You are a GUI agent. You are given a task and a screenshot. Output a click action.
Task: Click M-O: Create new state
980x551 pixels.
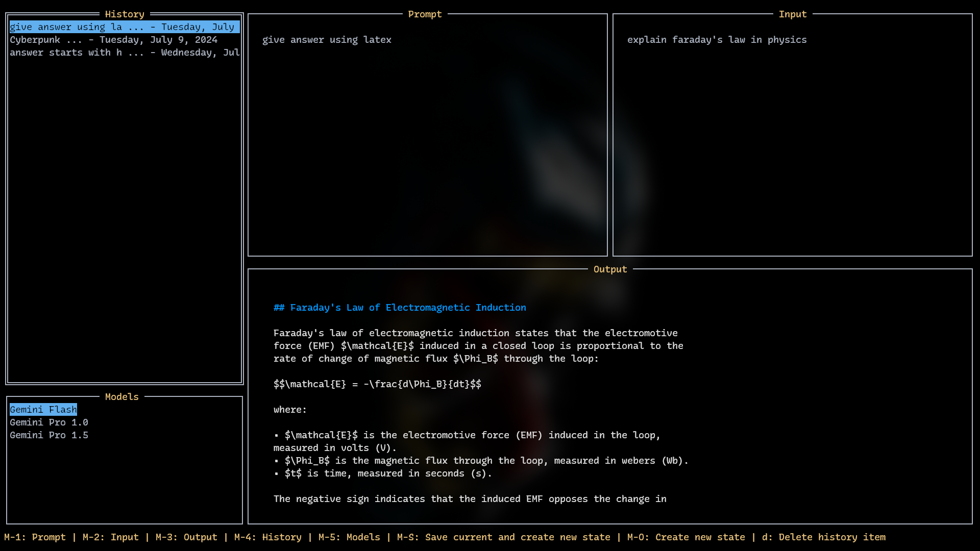685,537
